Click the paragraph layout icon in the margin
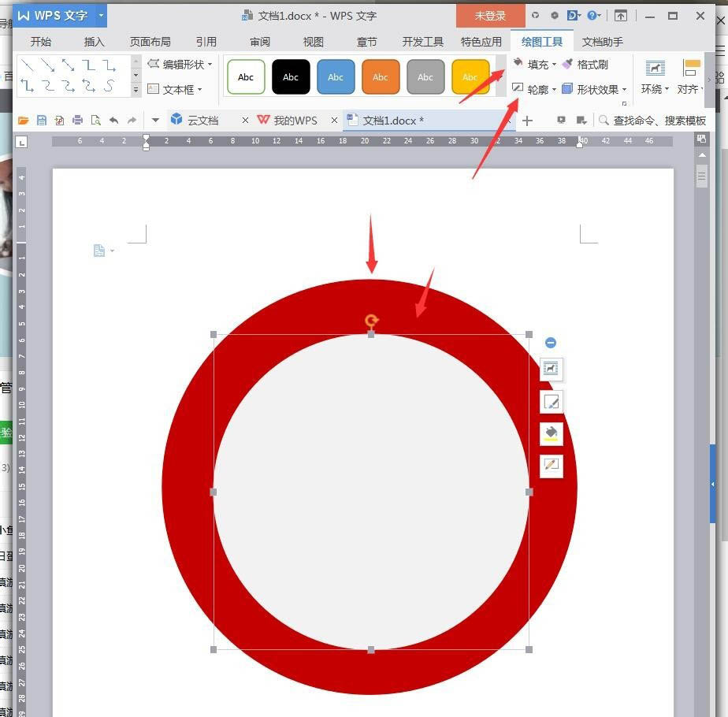Image resolution: width=728 pixels, height=717 pixels. (99, 251)
